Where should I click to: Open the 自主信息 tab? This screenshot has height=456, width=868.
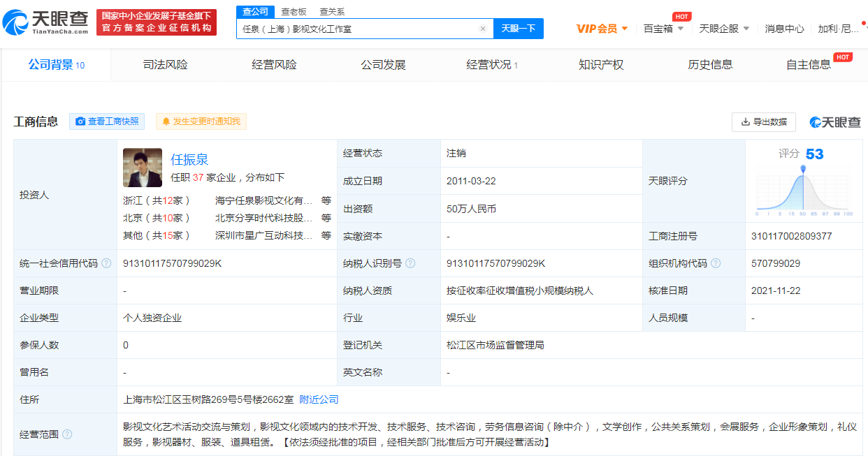tap(809, 65)
